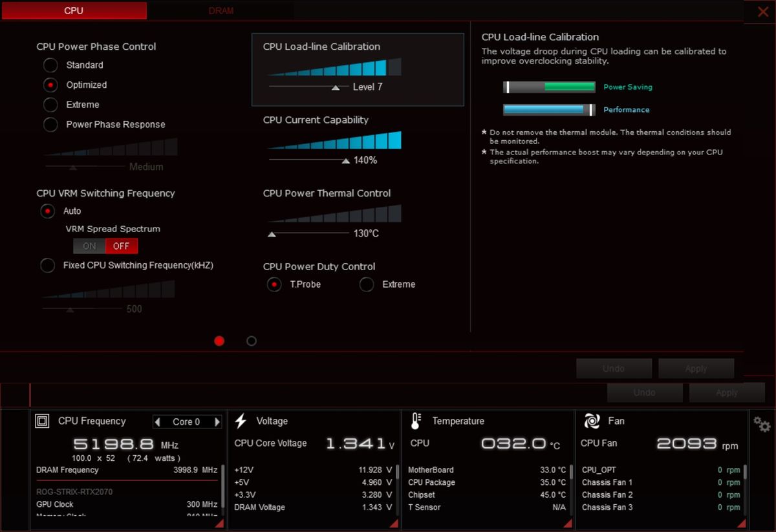
Task: Select Power Phase Response option
Action: (50, 125)
